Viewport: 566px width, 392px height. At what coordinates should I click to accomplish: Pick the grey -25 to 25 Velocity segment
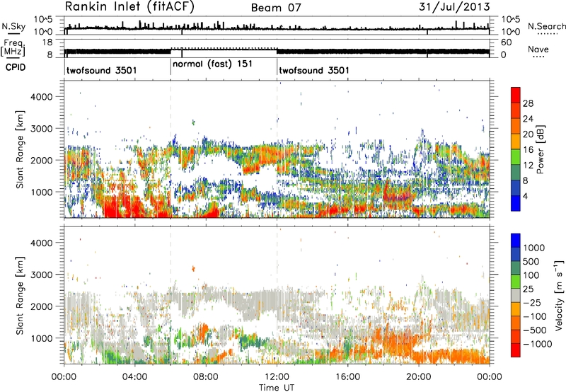click(516, 295)
